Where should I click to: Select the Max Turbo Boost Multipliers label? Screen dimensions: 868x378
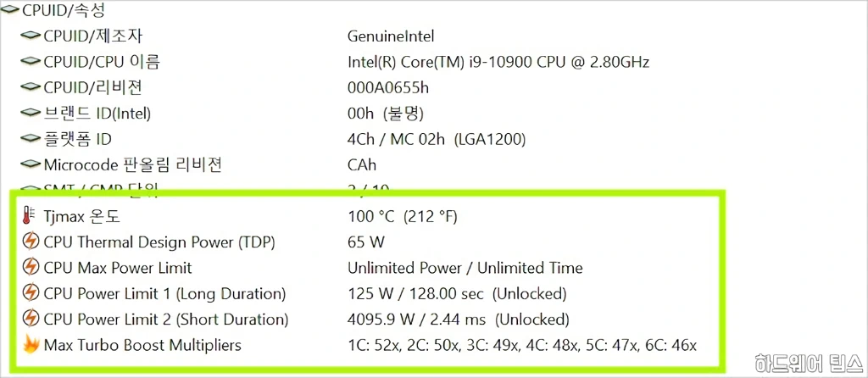142,345
